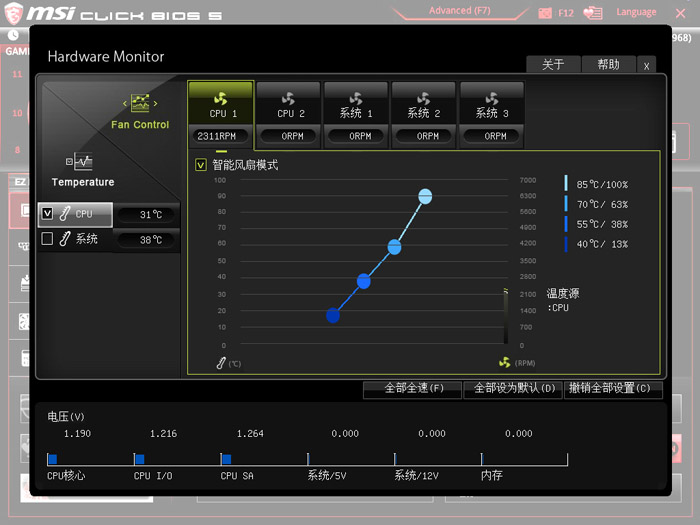
Task: Click the F12 screenshot camera icon
Action: tap(545, 13)
